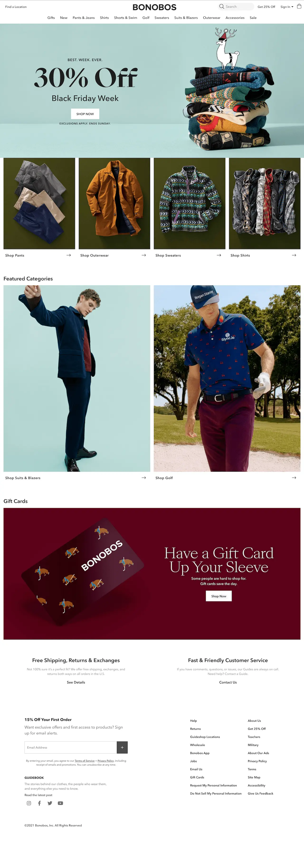Expand the Sign In dropdown
Image resolution: width=304 pixels, height=868 pixels.
click(287, 7)
